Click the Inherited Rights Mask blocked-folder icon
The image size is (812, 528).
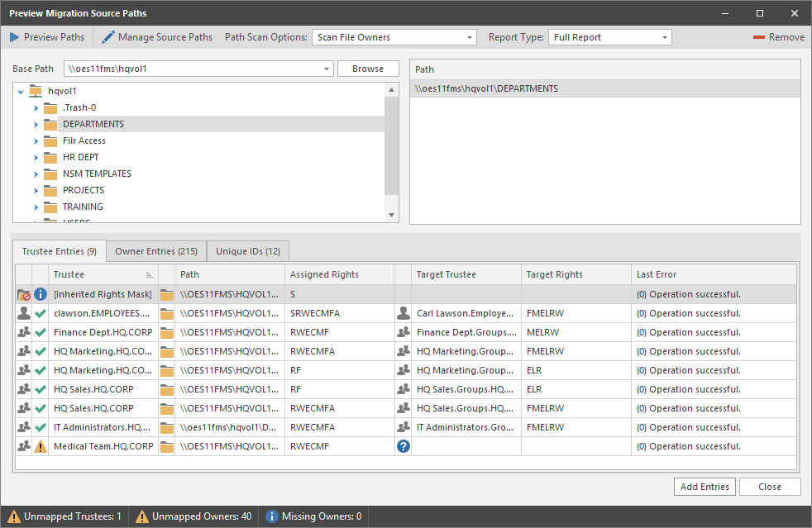click(x=24, y=294)
